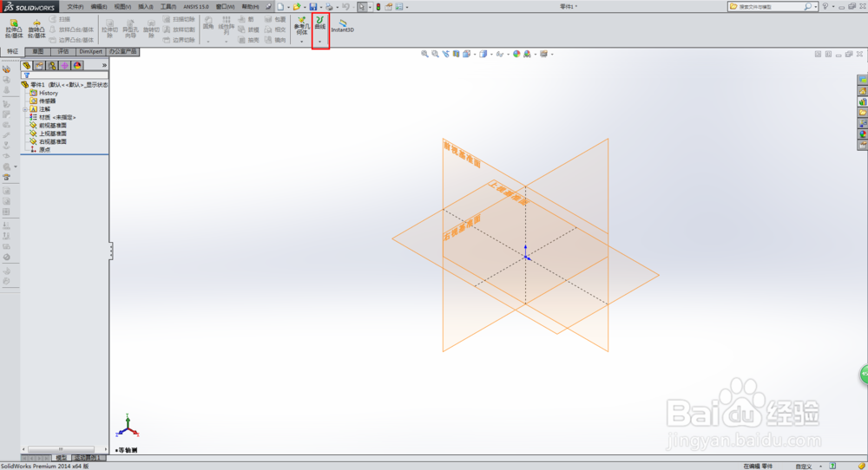Click the Options icon in top toolbar

coord(398,7)
